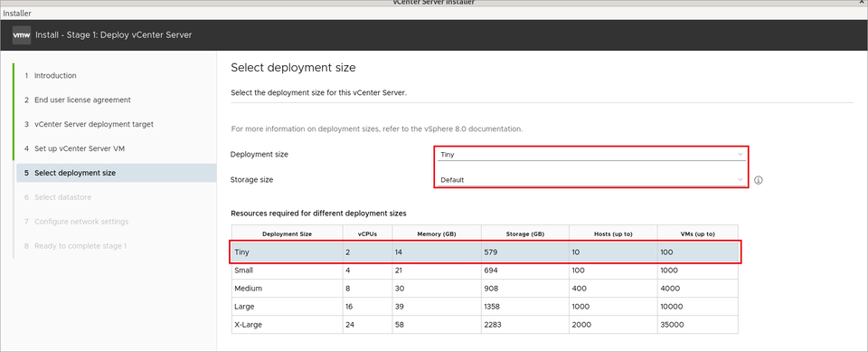
Task: Open the Installer menu
Action: pyautogui.click(x=17, y=13)
